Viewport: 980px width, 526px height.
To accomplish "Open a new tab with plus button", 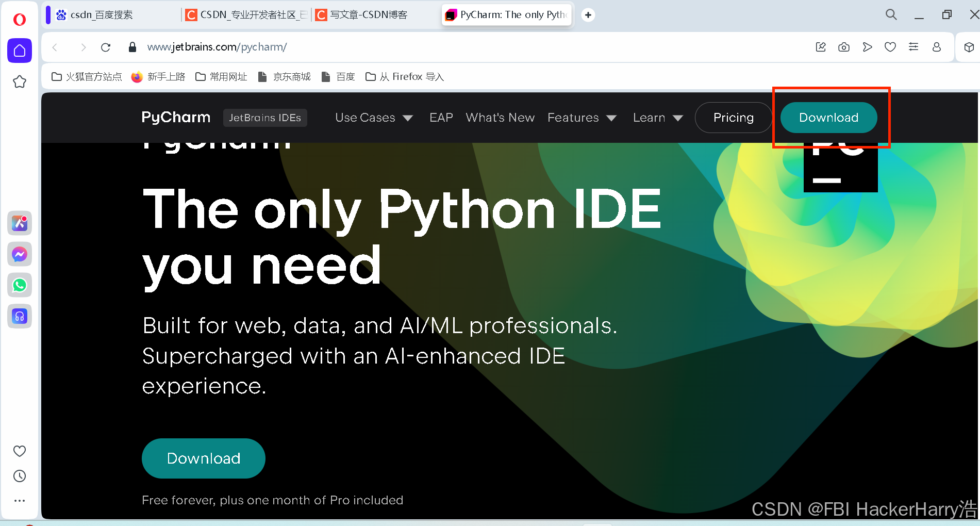I will tap(588, 15).
